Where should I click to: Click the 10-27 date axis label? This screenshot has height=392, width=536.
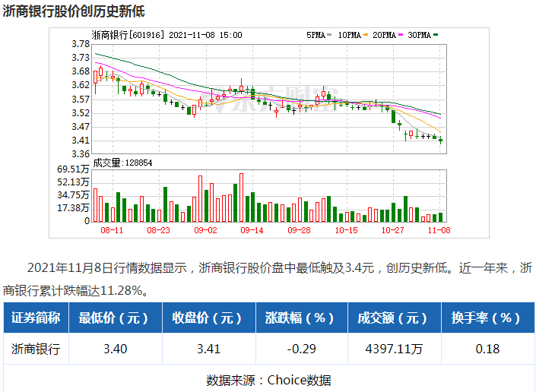pyautogui.click(x=393, y=230)
